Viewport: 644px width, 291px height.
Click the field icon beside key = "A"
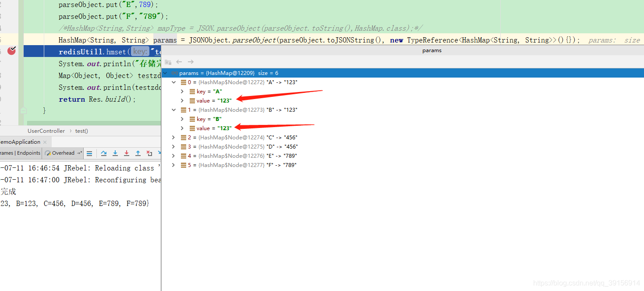click(x=192, y=92)
